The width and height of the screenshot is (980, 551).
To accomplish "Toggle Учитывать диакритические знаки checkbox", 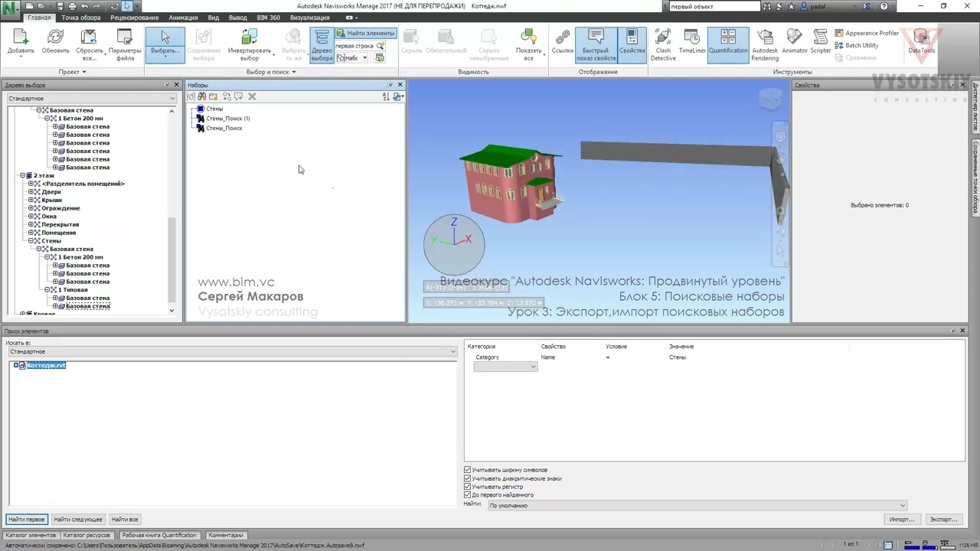I will click(x=468, y=478).
